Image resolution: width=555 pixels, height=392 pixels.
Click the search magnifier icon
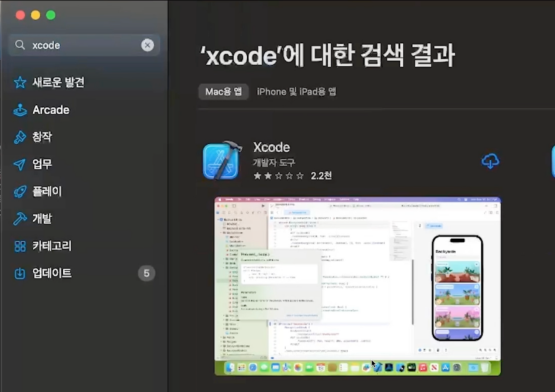point(20,45)
